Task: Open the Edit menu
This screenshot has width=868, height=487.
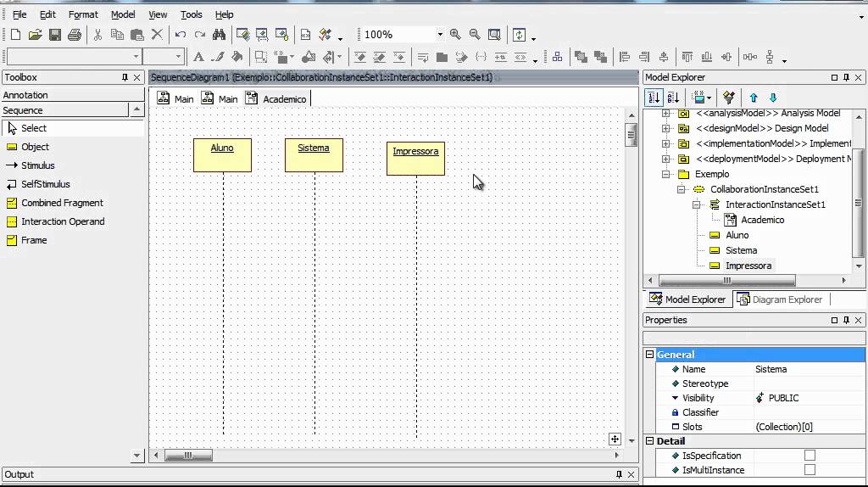Action: [x=47, y=15]
